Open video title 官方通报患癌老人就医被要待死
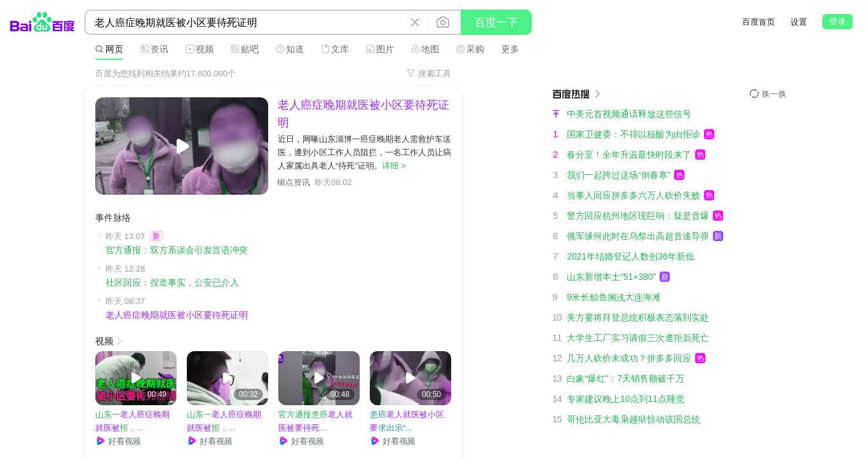 click(316, 421)
